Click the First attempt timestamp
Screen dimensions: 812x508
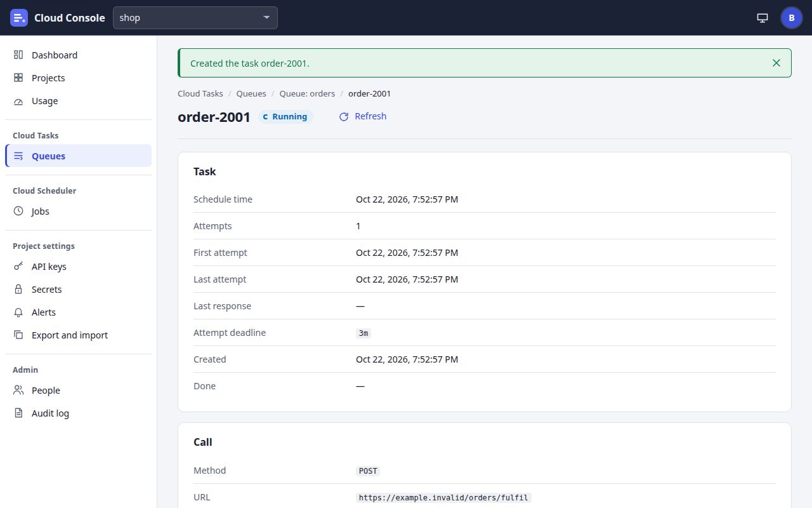407,253
